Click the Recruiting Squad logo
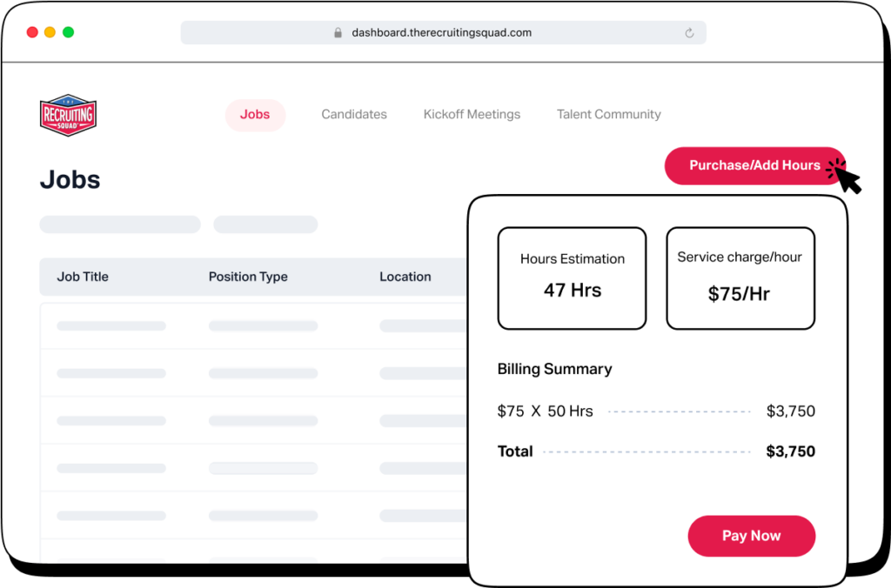The image size is (891, 588). (x=68, y=114)
